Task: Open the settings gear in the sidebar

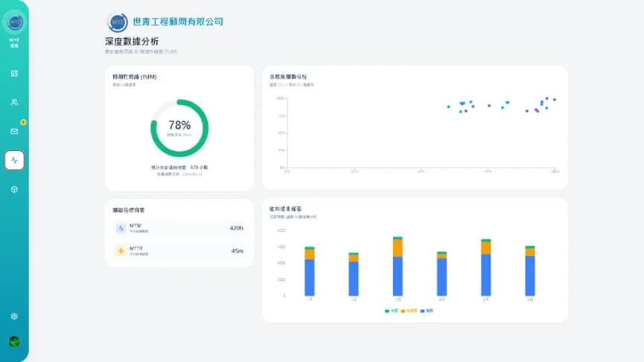Action: point(14,317)
